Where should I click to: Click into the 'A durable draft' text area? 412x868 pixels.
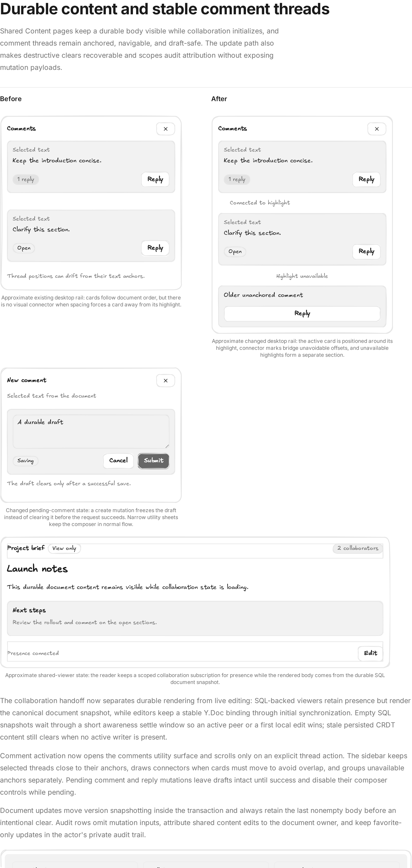pyautogui.click(x=91, y=432)
